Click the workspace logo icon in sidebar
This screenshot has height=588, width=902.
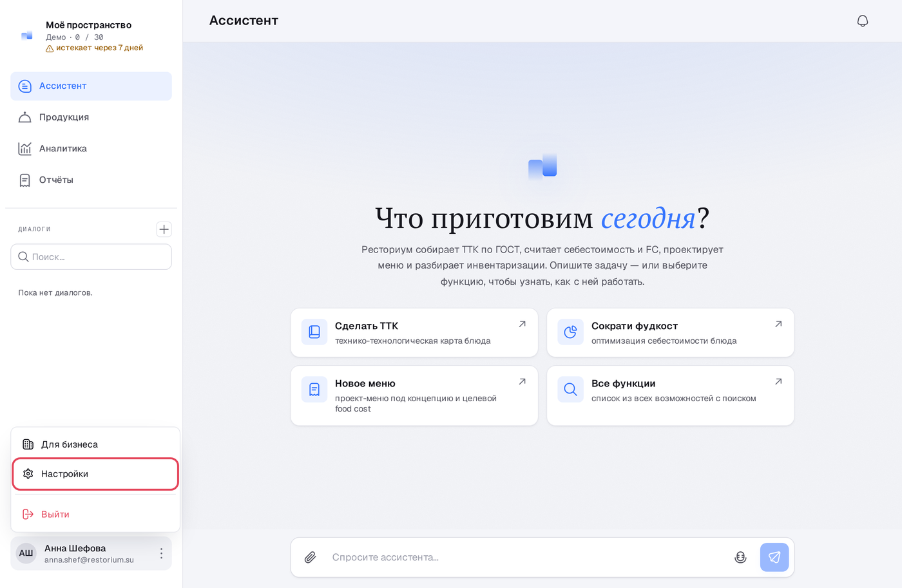point(26,36)
